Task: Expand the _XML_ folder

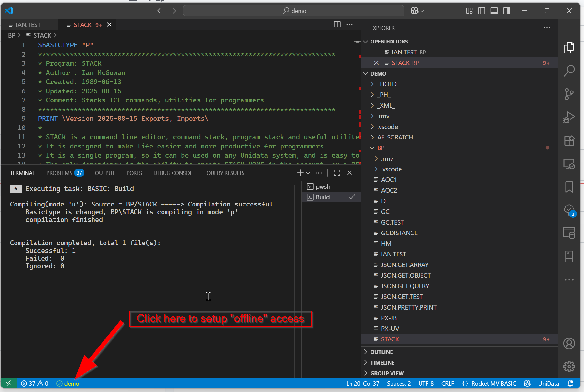Action: pos(372,105)
